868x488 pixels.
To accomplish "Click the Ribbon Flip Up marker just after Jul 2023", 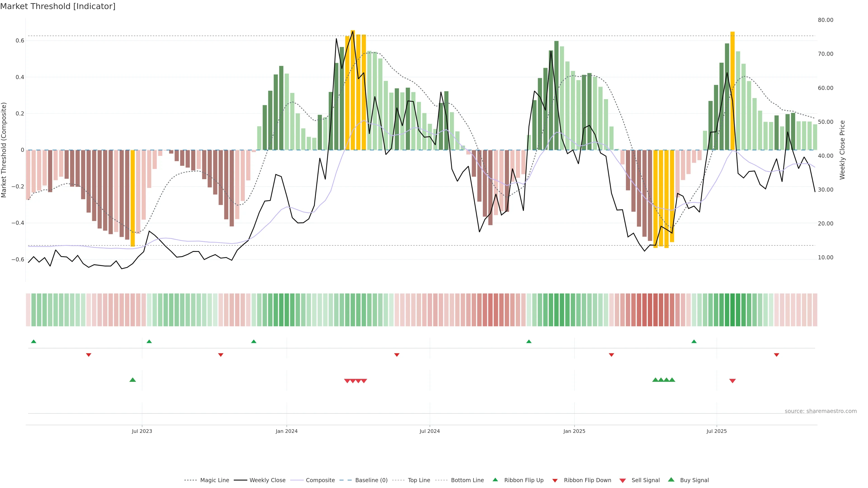I will (149, 342).
